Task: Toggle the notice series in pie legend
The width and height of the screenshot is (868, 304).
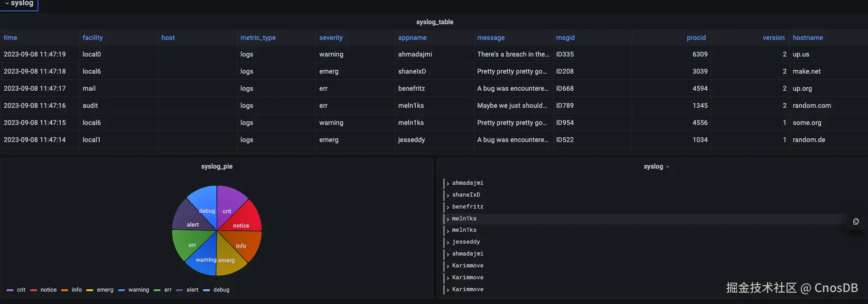Action: click(x=48, y=290)
